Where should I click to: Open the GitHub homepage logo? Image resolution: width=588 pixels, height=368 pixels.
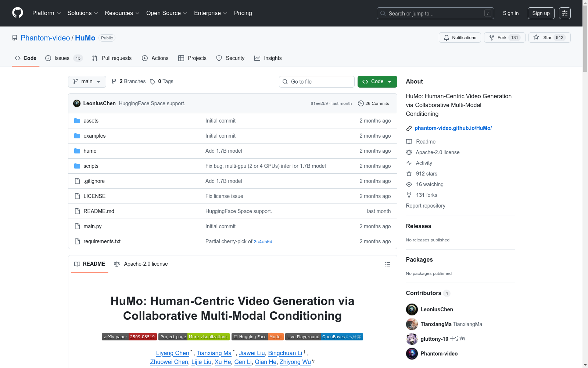click(x=18, y=13)
